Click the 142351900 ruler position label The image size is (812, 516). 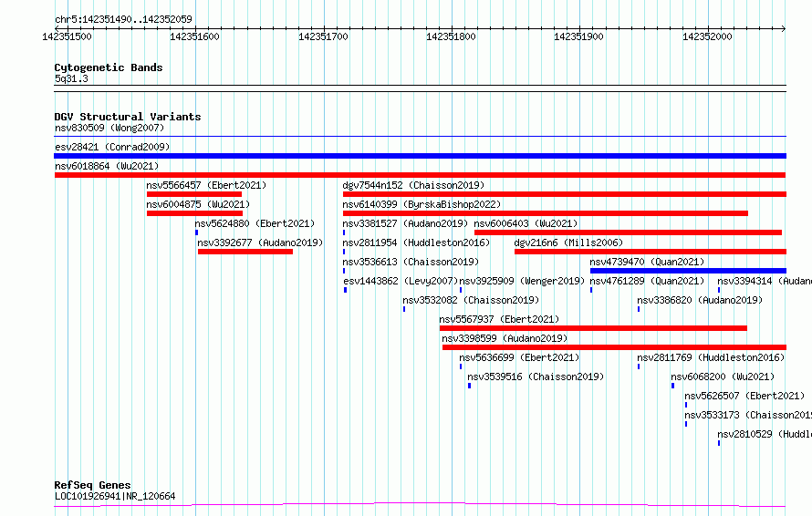point(579,36)
